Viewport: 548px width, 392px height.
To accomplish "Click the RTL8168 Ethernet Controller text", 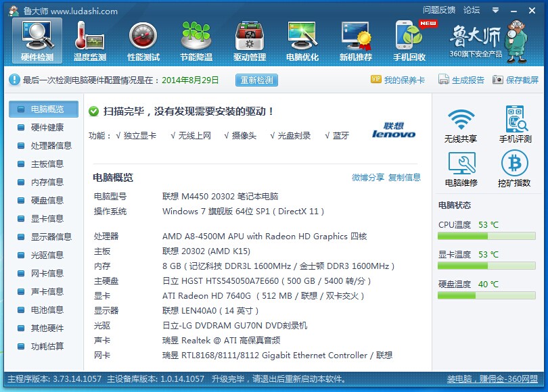I will (x=277, y=355).
